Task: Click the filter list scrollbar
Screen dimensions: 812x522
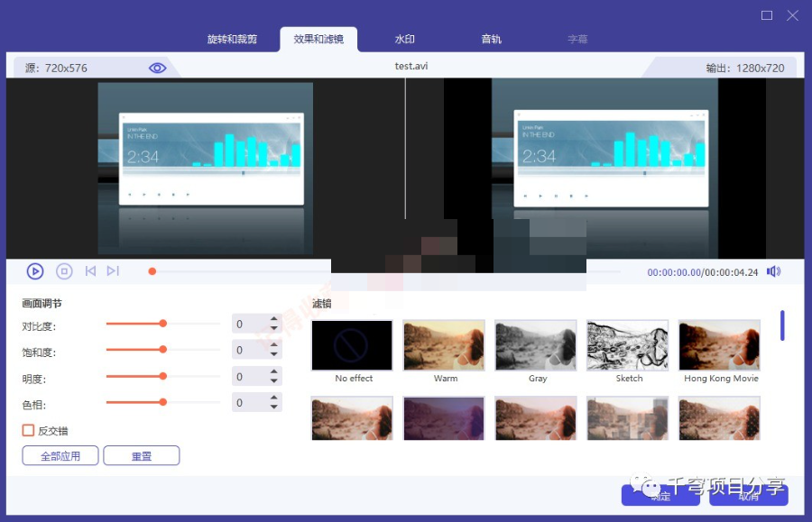Action: (782, 325)
